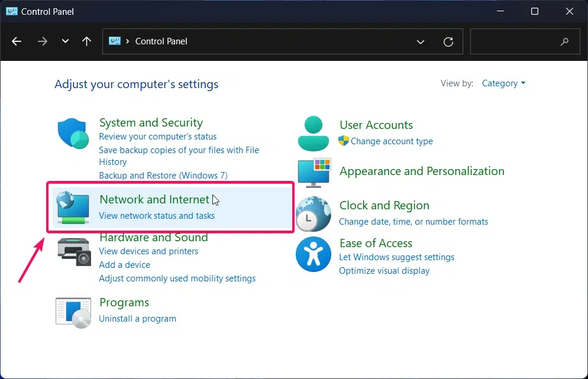Click View network status and tasks

coord(157,216)
